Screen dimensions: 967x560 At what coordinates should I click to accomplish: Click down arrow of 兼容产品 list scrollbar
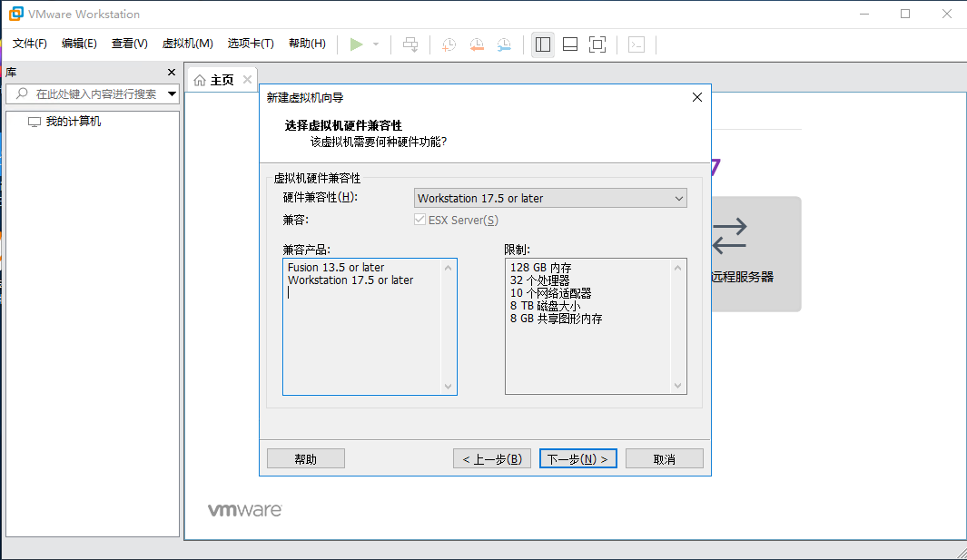coord(449,387)
